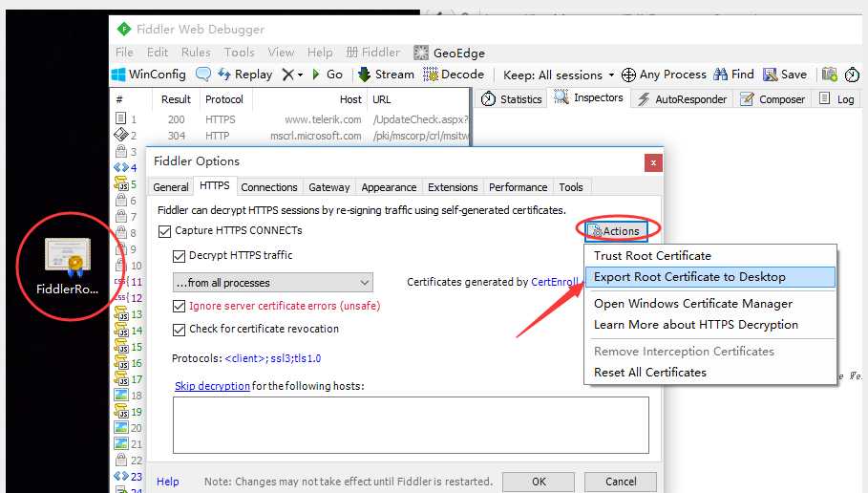Toggle Ignore server certificate errors checkbox
This screenshot has height=493, width=868.
[x=179, y=307]
